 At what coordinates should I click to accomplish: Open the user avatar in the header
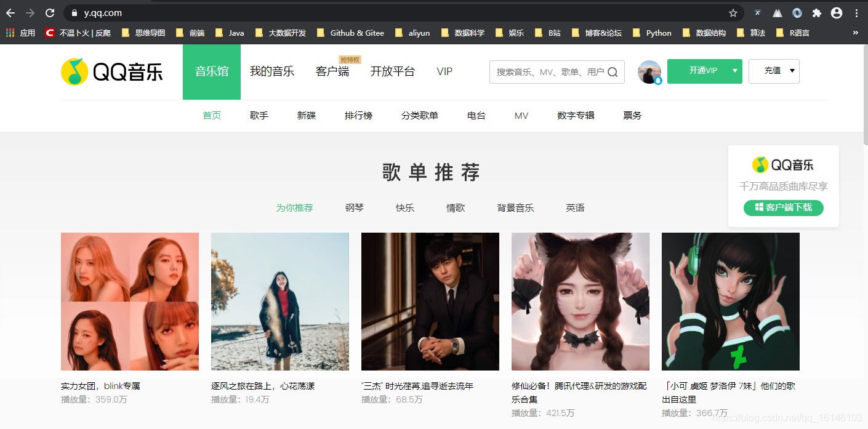click(649, 72)
